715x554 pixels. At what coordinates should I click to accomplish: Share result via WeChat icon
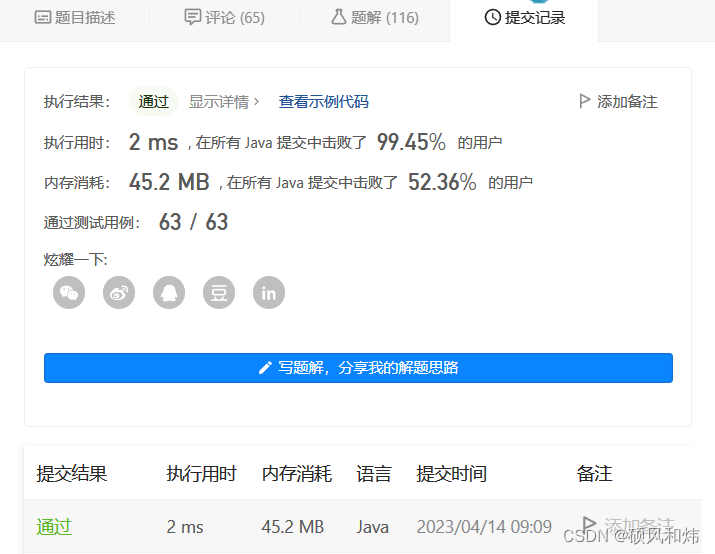(69, 293)
